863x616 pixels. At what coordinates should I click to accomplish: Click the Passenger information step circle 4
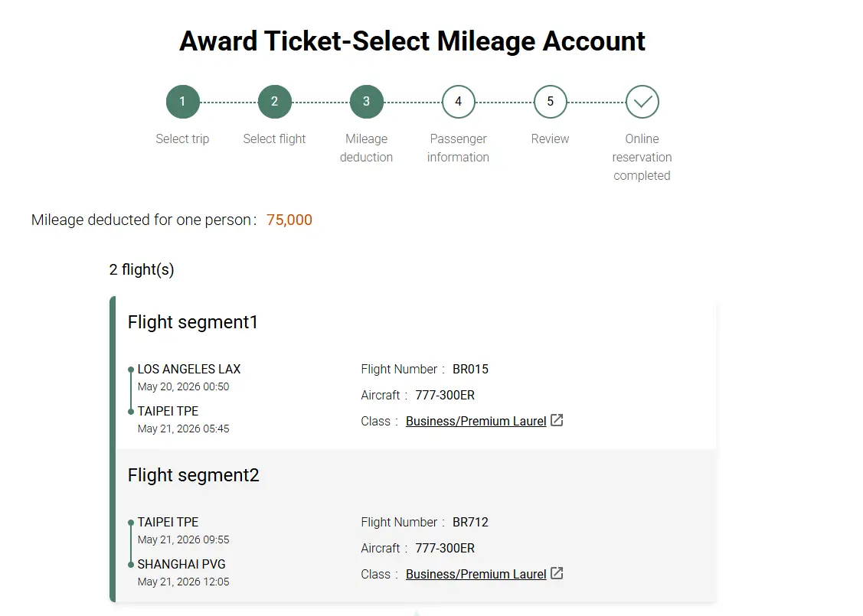coord(458,101)
